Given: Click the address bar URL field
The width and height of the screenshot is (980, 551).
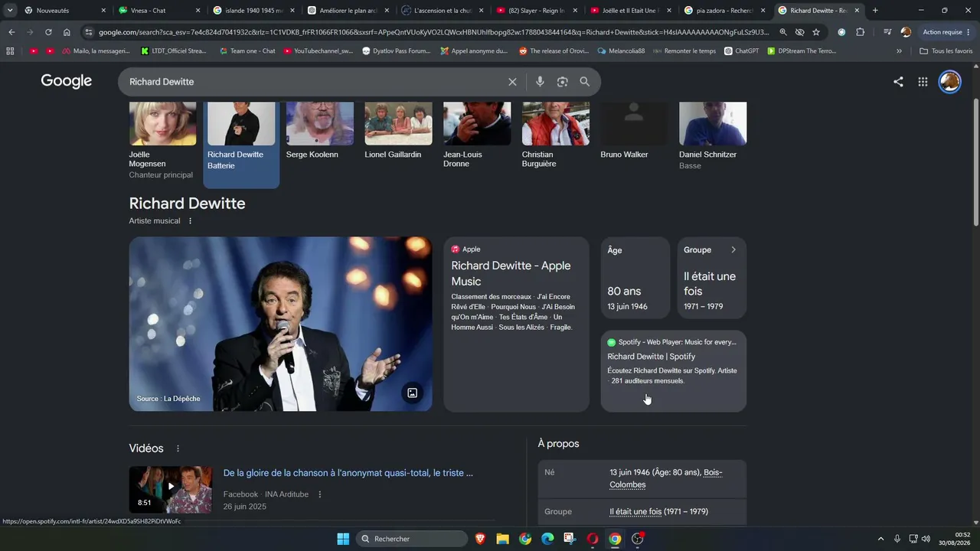Looking at the screenshot, I should pos(433,32).
